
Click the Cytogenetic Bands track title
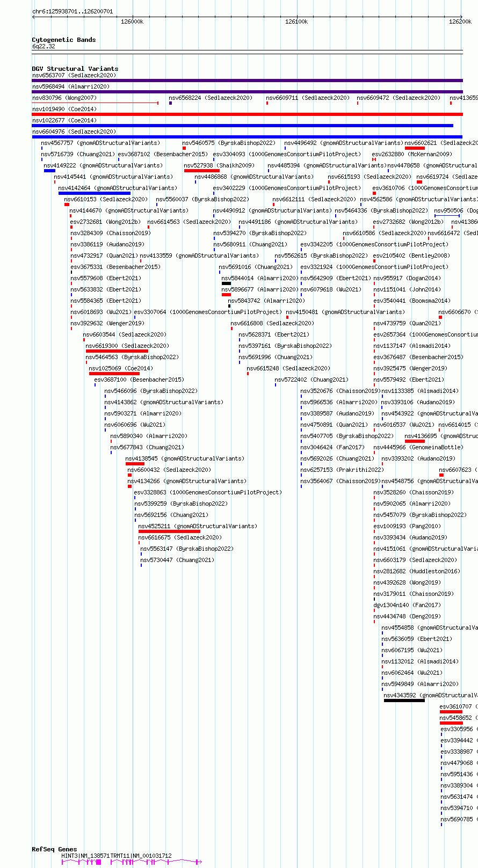point(64,40)
